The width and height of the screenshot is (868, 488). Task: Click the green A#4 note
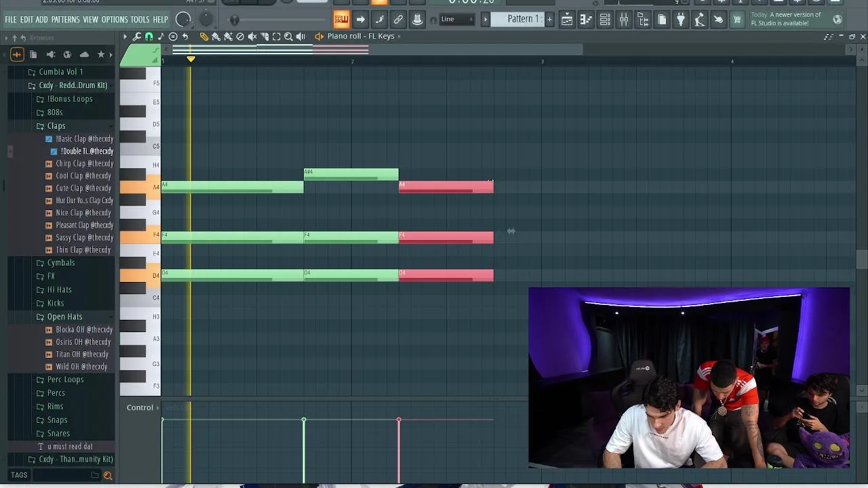click(x=351, y=175)
